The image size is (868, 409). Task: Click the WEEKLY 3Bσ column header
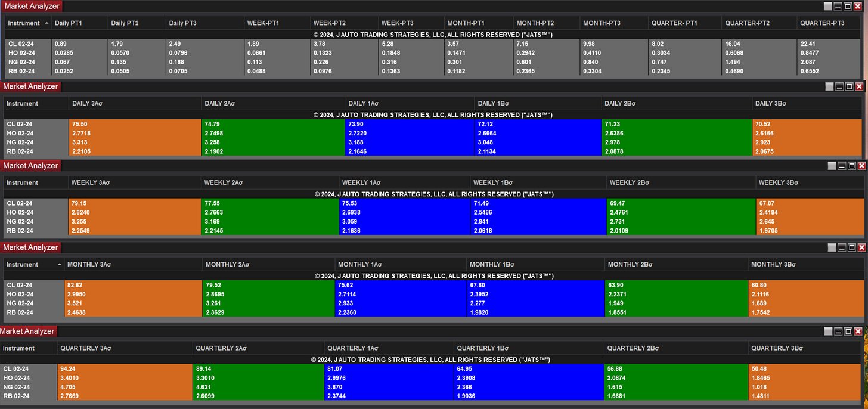coord(810,182)
